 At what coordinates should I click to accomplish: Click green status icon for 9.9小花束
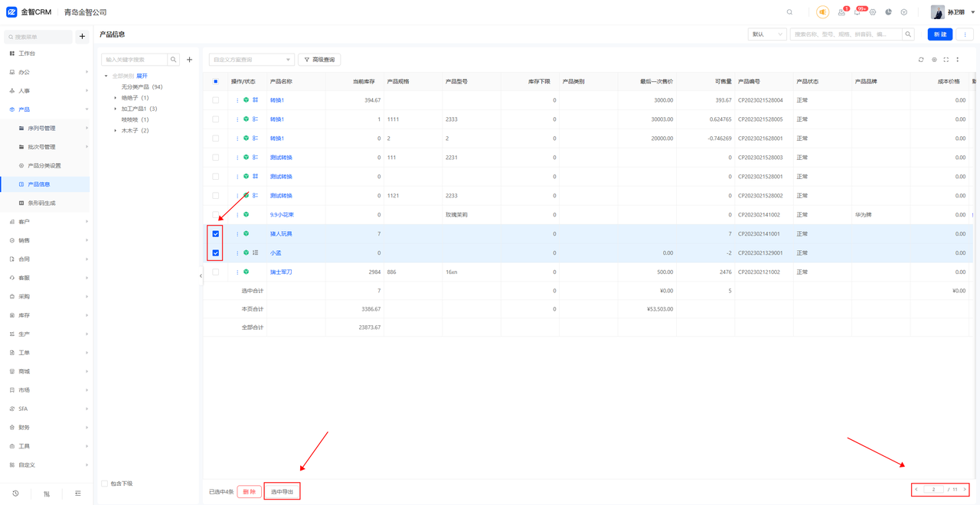click(x=246, y=215)
